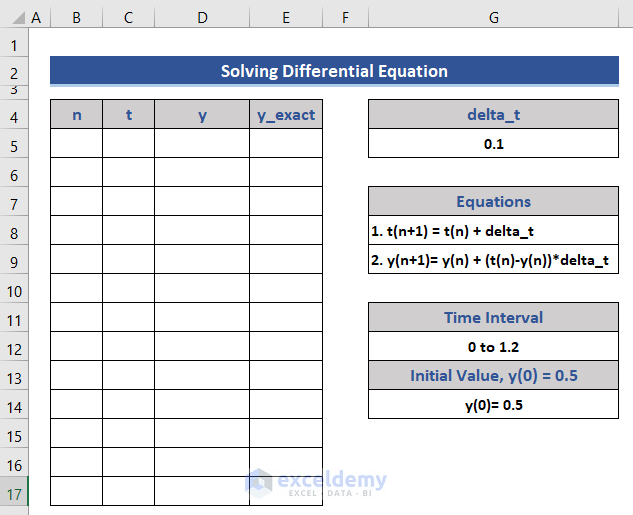Select the '0 to 1.2' cell
Image resolution: width=633 pixels, height=515 pixels.
[x=494, y=347]
